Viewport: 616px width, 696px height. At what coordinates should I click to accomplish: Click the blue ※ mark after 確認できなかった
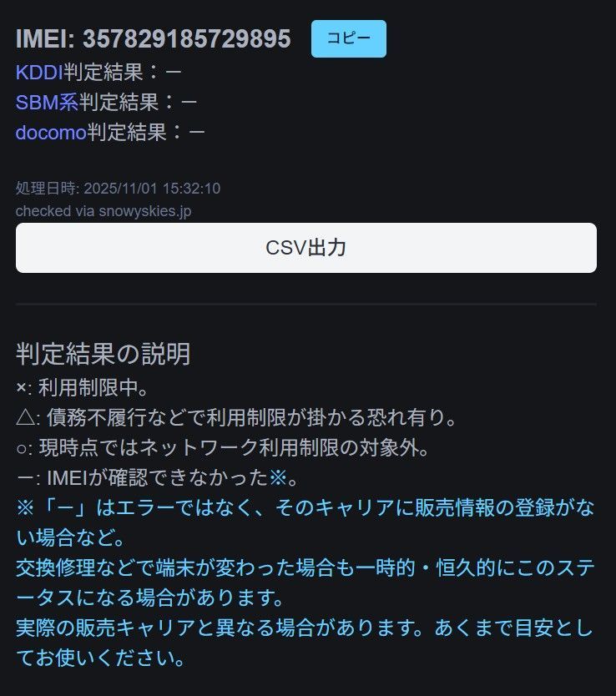pyautogui.click(x=278, y=477)
